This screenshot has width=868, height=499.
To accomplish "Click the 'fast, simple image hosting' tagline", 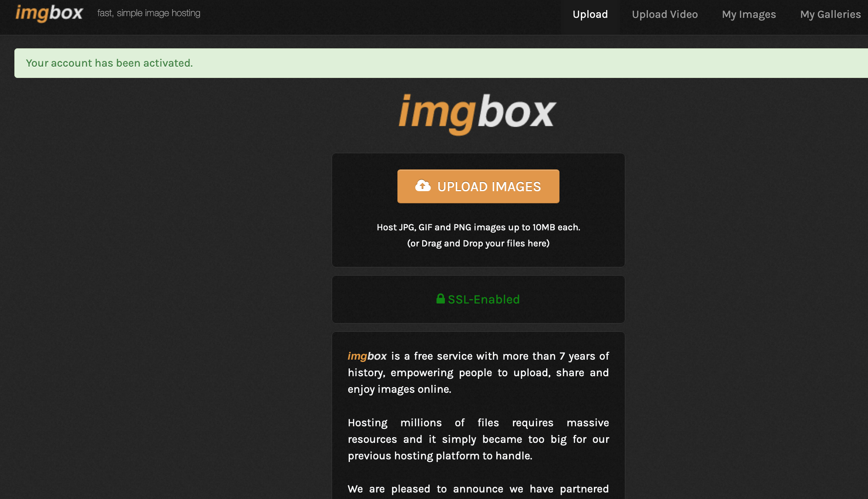I will point(149,13).
